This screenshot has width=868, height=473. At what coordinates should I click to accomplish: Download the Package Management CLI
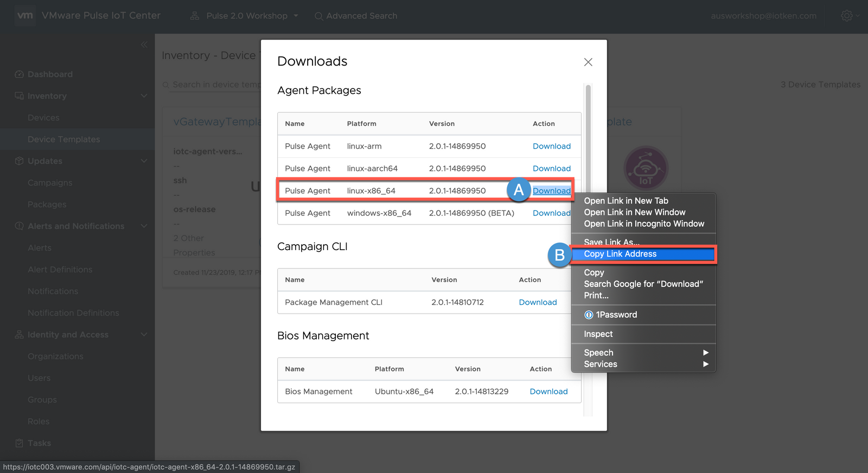(538, 302)
